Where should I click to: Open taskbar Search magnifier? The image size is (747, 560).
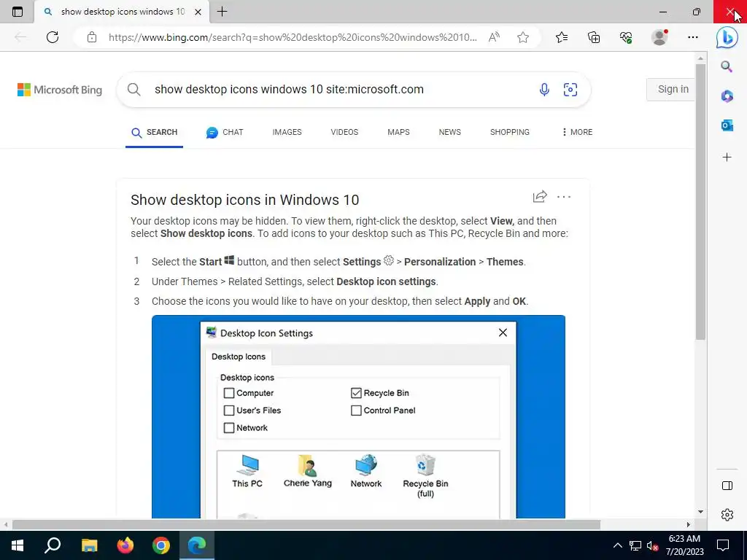click(53, 545)
